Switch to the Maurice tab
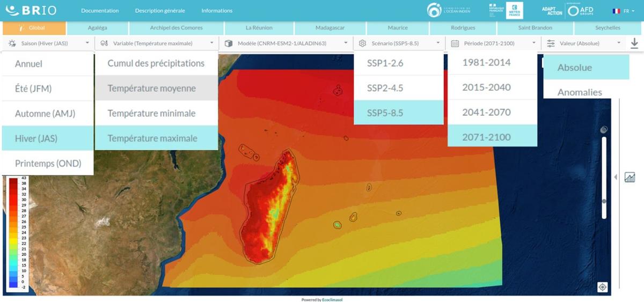644x302 pixels. tap(398, 27)
